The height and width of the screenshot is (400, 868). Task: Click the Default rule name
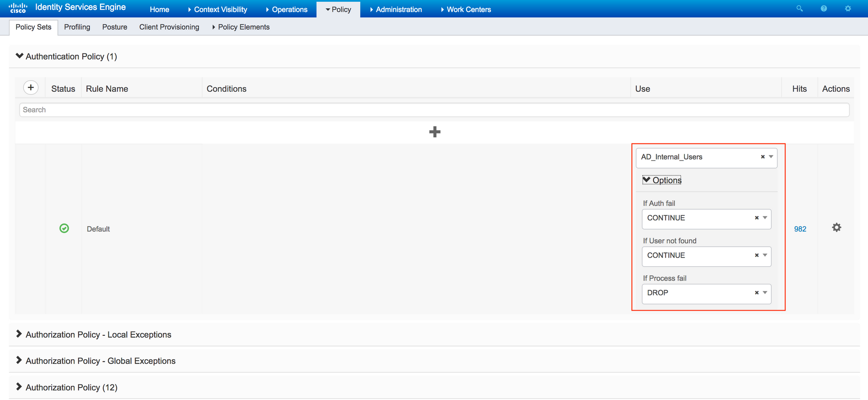coord(98,229)
